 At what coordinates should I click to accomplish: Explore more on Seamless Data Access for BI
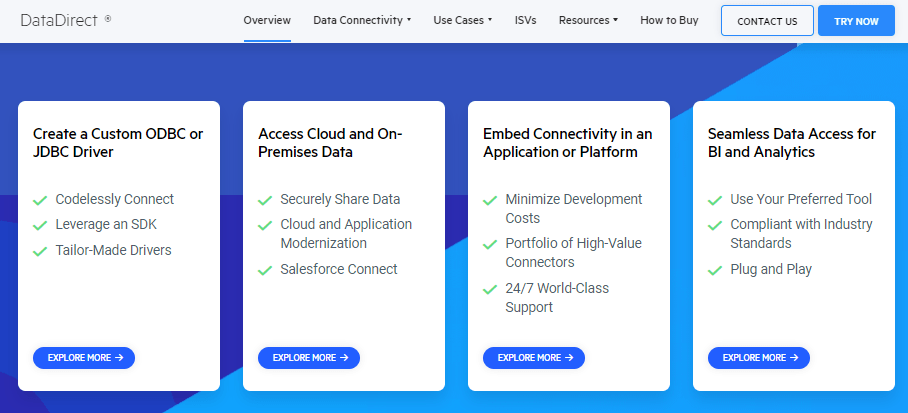(x=759, y=357)
